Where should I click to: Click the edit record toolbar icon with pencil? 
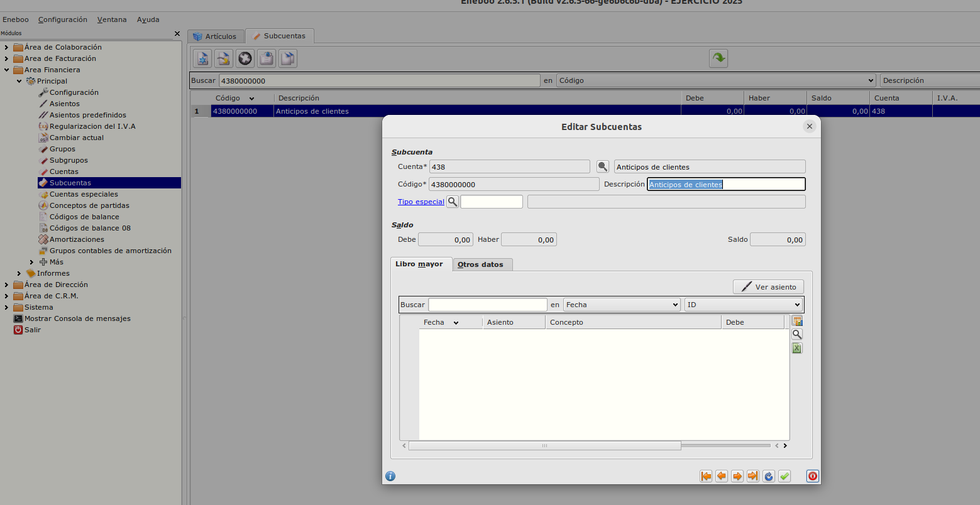point(224,58)
